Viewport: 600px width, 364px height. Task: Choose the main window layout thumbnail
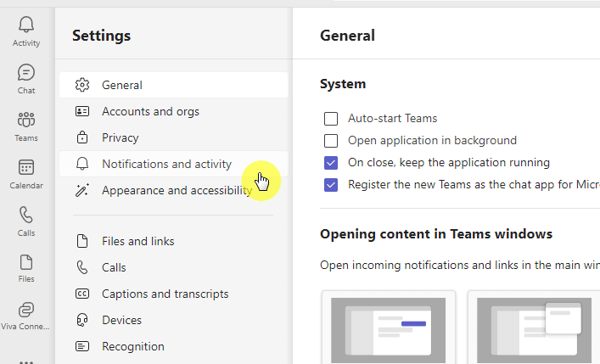(389, 328)
